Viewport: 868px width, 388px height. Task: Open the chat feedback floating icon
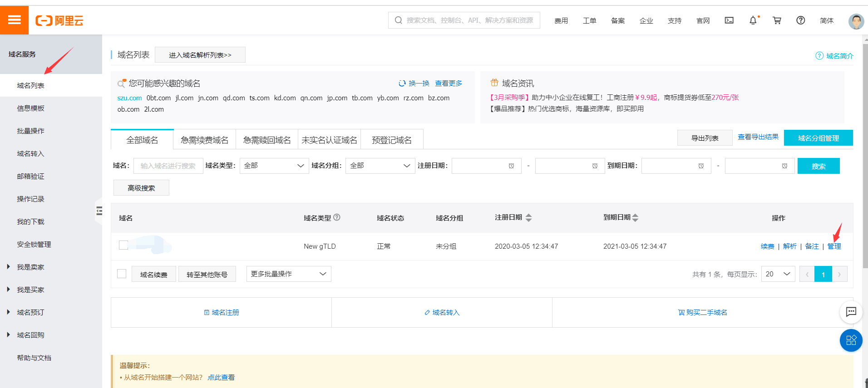[x=851, y=312]
